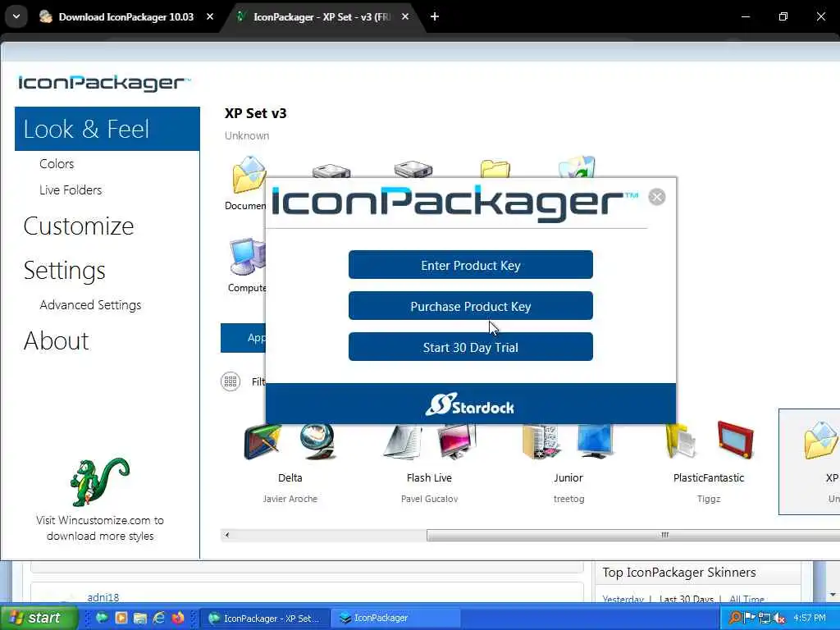Click the muted volume tray icon
840x630 pixels.
[779, 618]
